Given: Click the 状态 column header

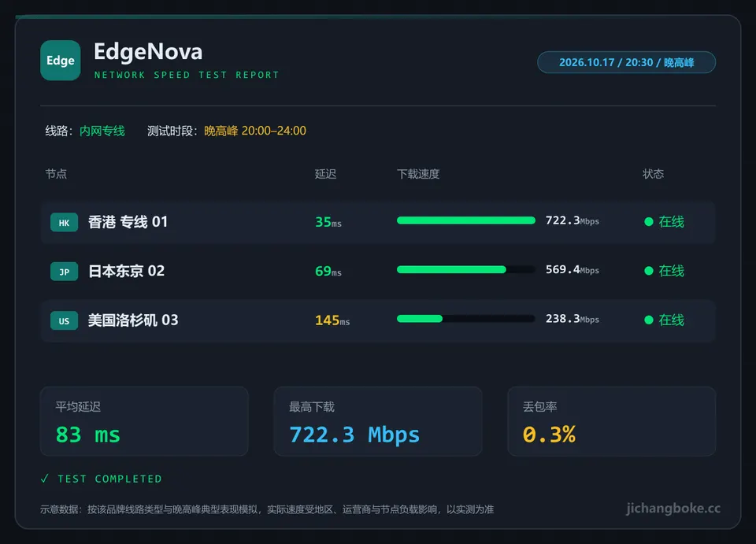Looking at the screenshot, I should point(654,174).
